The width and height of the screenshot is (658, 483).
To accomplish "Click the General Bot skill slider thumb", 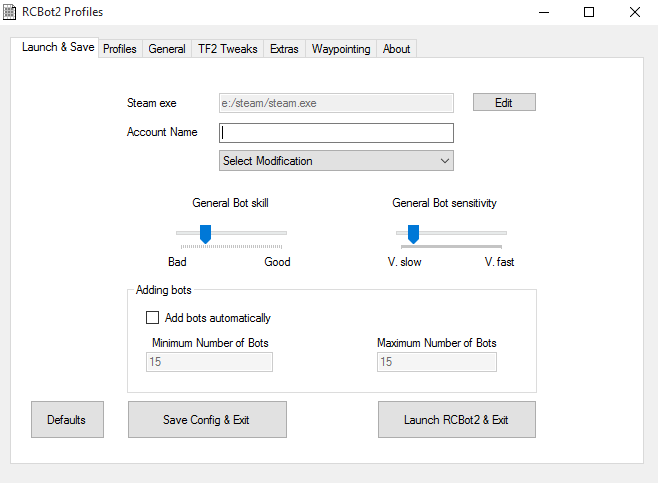I will [x=205, y=234].
